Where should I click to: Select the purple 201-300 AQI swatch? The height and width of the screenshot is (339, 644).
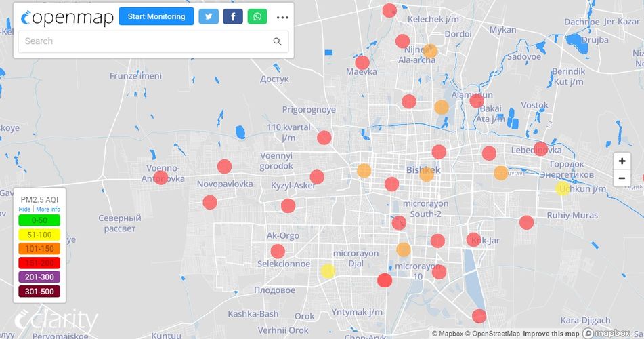click(39, 277)
